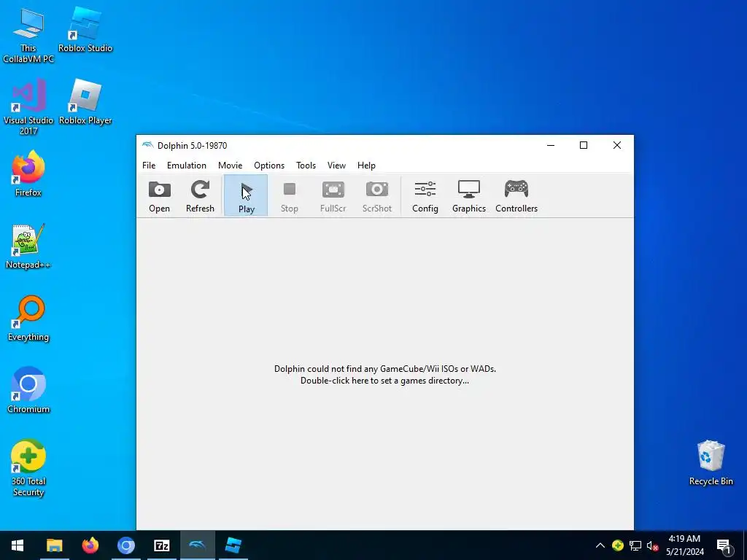Close the Dolphin window
The height and width of the screenshot is (560, 747).
617,145
